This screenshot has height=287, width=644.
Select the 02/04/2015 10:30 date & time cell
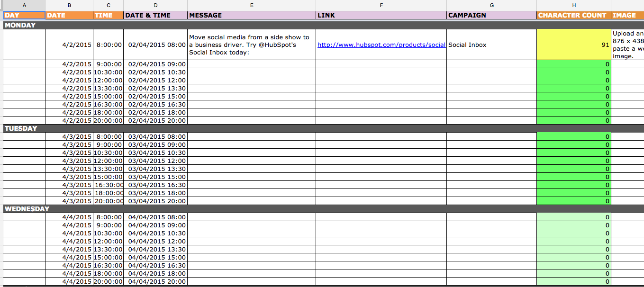click(x=155, y=72)
